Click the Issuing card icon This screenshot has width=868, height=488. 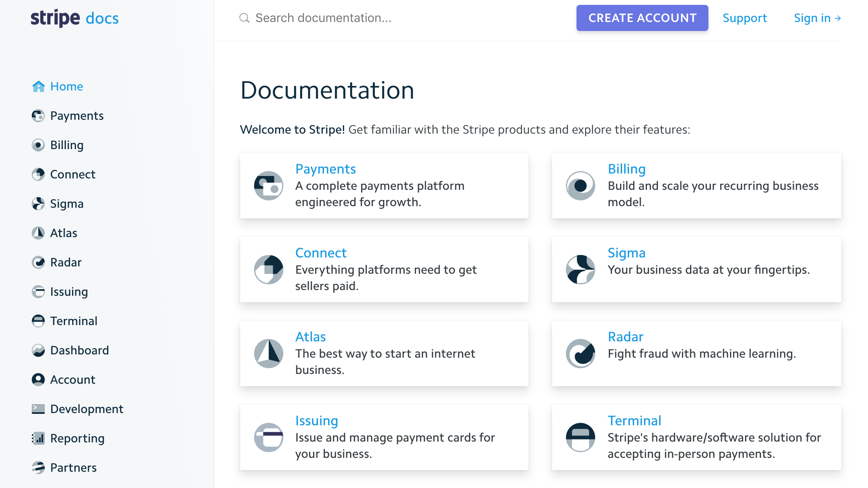coord(269,437)
